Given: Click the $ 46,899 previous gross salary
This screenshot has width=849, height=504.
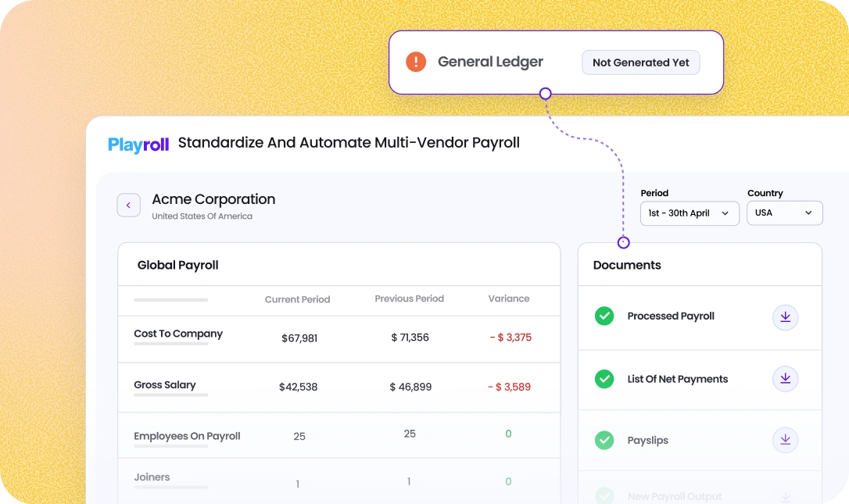Looking at the screenshot, I should (410, 387).
